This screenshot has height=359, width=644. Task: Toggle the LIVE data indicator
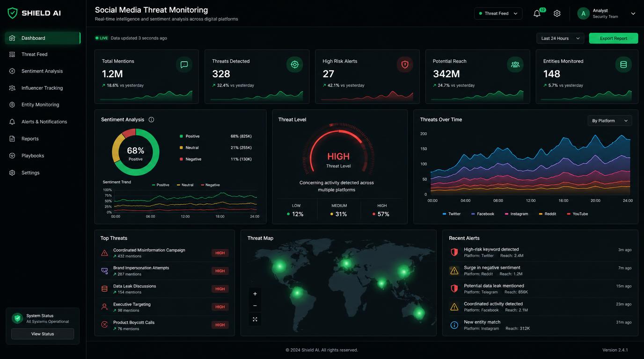pyautogui.click(x=102, y=38)
